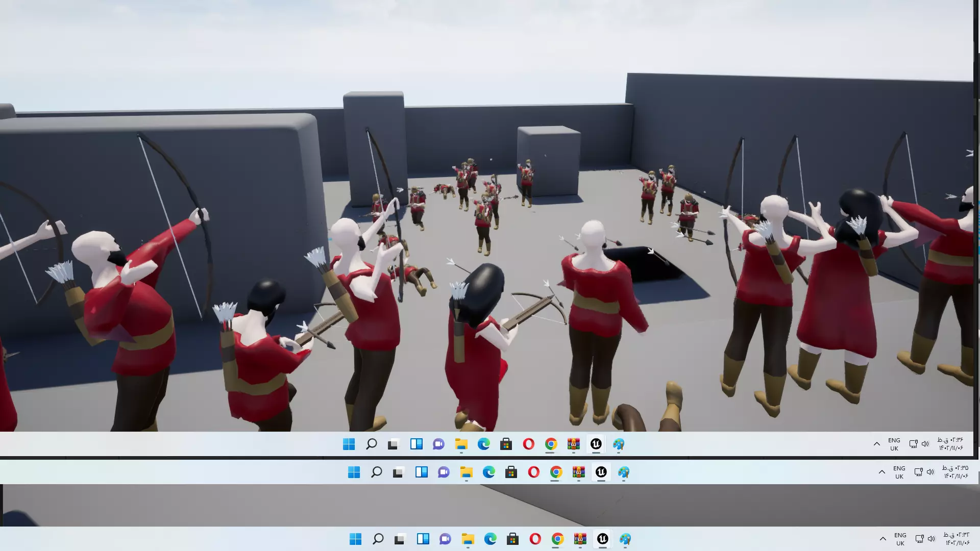
Task: Open Opera browser on the bottom taskbar
Action: tap(535, 539)
